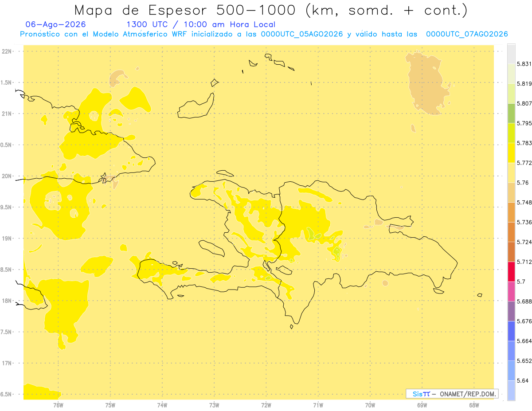
Task: Click the legend value 5.712
Action: coord(524,262)
